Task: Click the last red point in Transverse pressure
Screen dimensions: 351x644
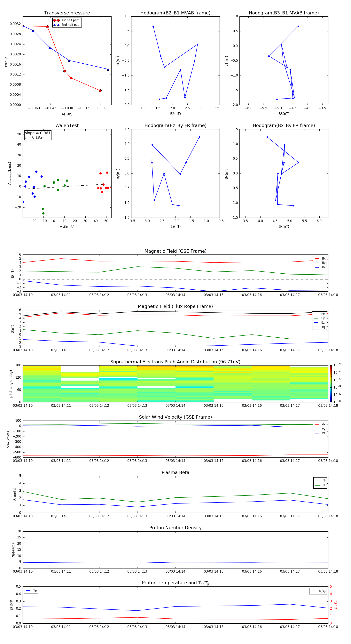Action: coord(100,91)
